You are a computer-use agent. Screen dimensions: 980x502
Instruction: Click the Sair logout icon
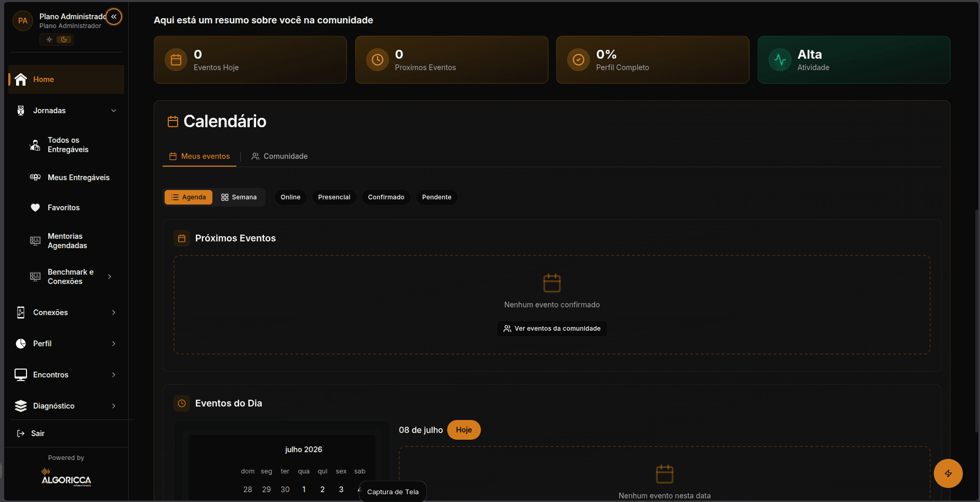coord(21,433)
